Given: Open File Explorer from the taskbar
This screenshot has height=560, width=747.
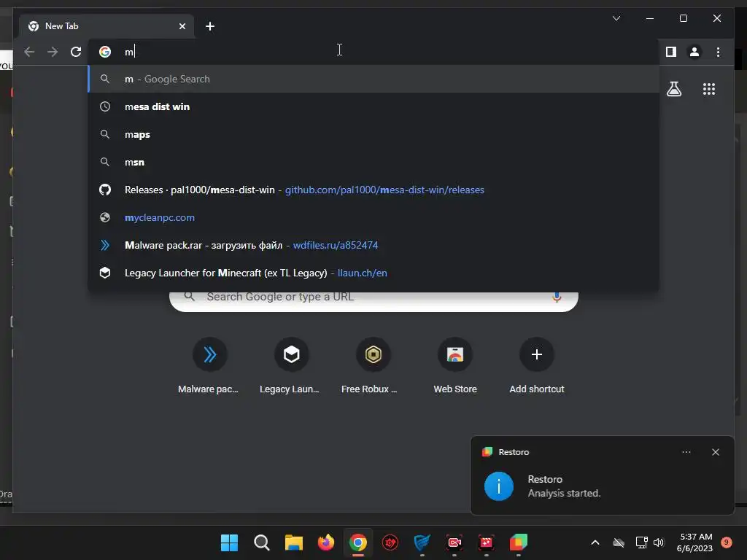Looking at the screenshot, I should click(x=293, y=542).
